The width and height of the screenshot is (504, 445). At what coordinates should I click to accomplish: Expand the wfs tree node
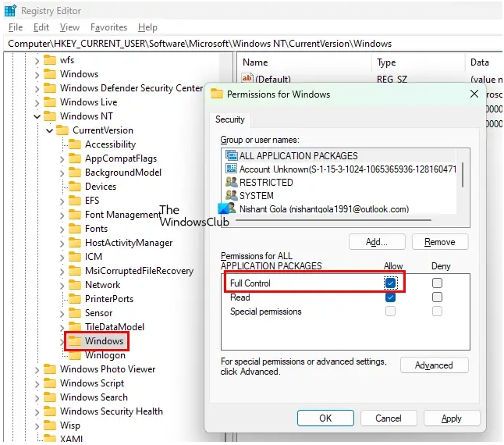pyautogui.click(x=37, y=60)
